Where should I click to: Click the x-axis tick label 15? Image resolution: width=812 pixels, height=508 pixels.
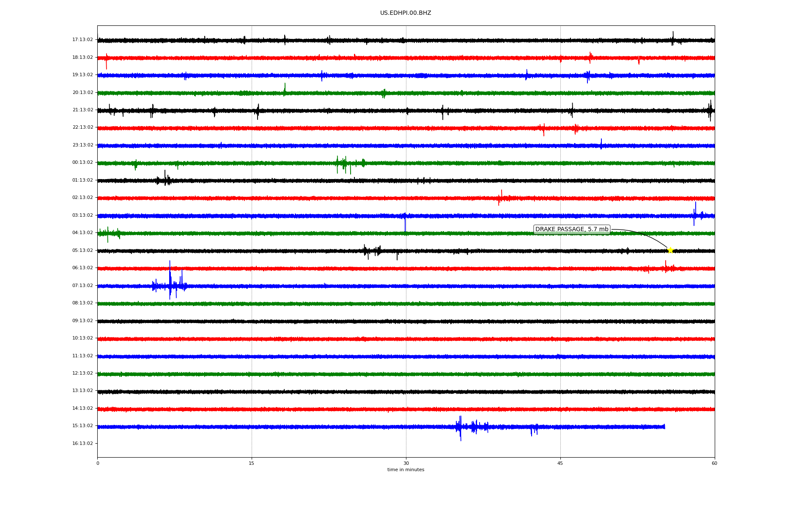(252, 464)
